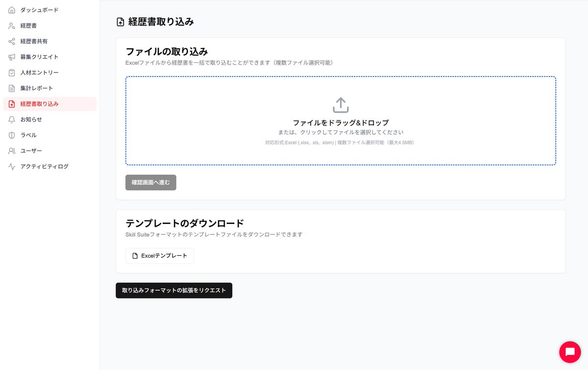Click the dashboard home icon
This screenshot has height=370, width=588.
[x=12, y=10]
